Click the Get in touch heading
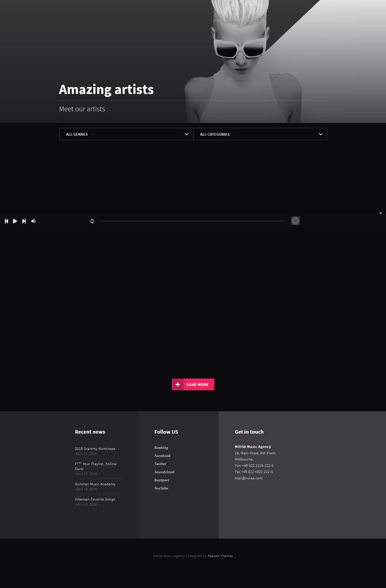The height and width of the screenshot is (588, 386). [249, 432]
